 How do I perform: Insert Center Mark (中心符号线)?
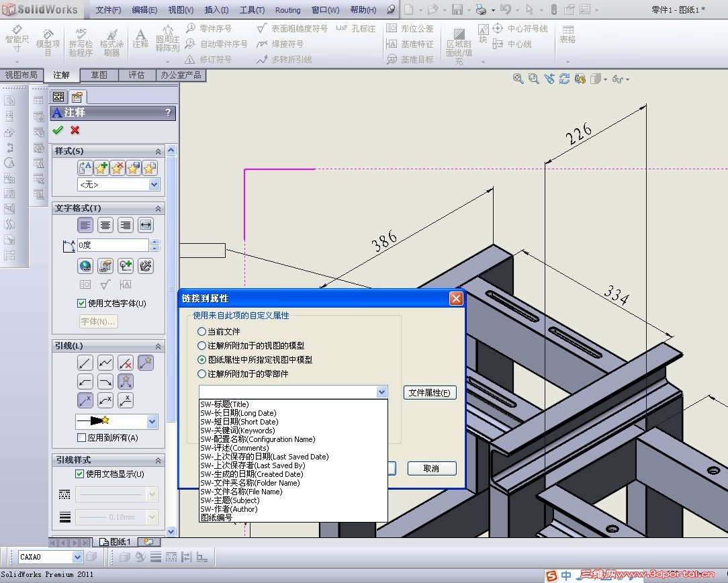click(520, 28)
